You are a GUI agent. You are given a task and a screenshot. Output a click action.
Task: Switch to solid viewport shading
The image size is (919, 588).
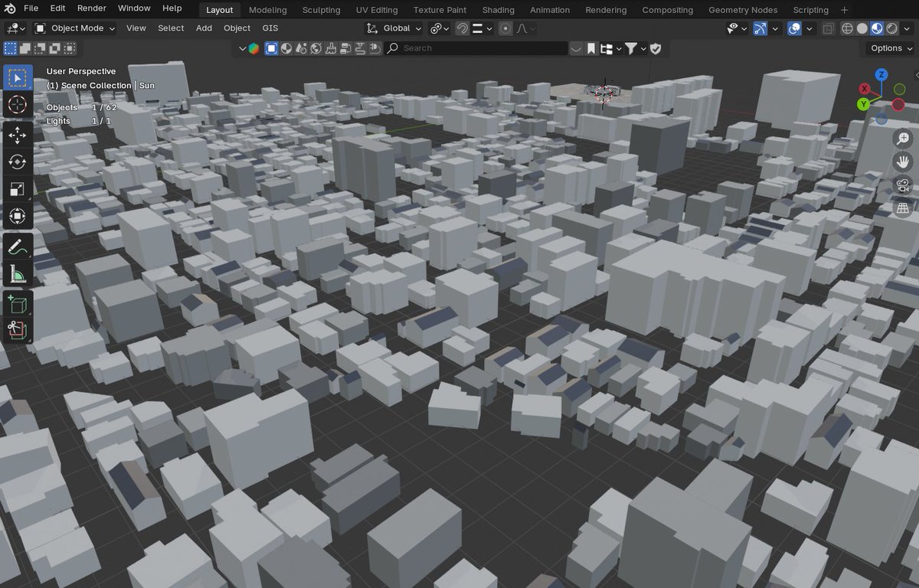point(862,28)
